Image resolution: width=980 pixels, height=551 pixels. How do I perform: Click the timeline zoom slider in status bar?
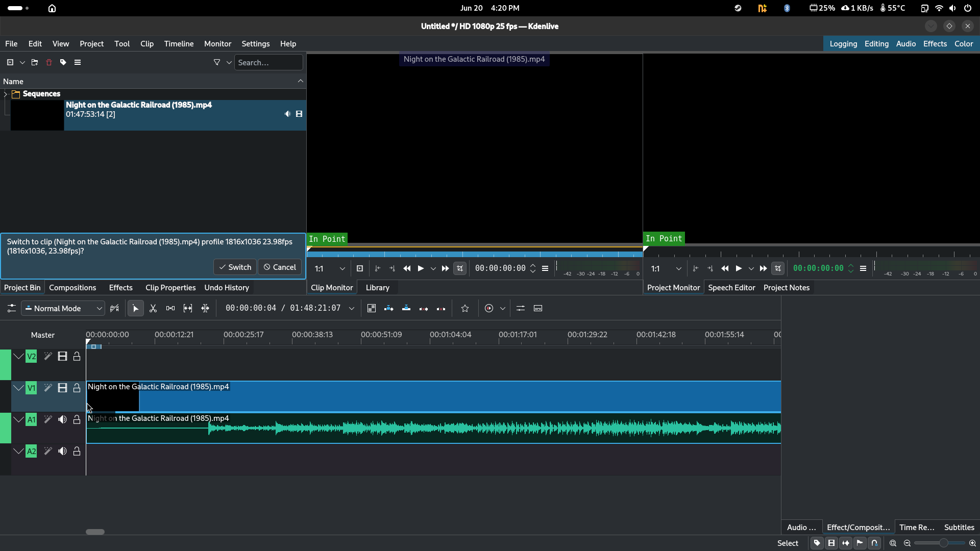(x=939, y=543)
